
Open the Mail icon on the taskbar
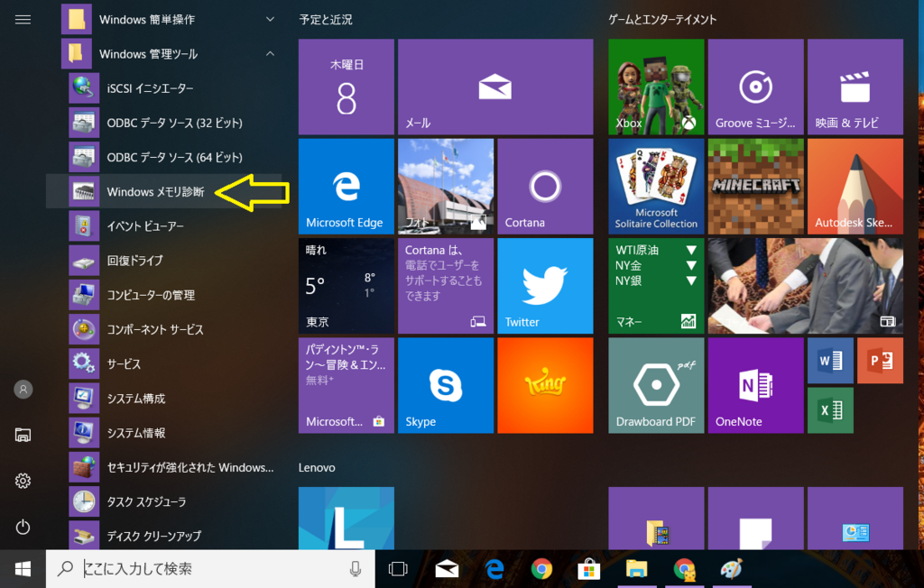point(447,569)
